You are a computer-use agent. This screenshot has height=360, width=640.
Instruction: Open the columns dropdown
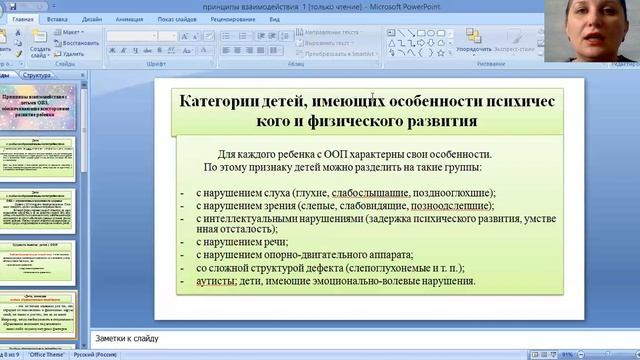coord(276,51)
